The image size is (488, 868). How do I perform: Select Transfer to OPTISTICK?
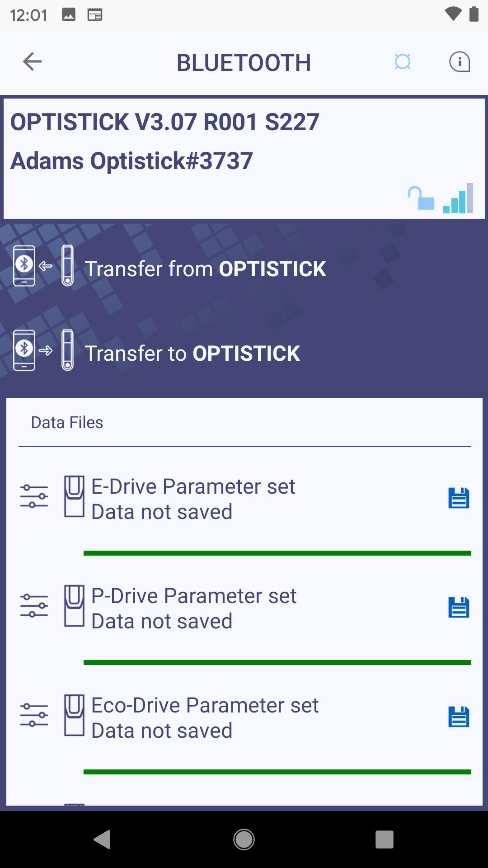pos(192,354)
